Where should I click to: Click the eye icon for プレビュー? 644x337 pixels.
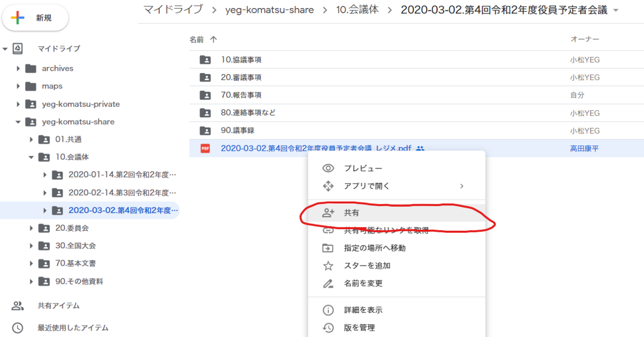point(328,169)
